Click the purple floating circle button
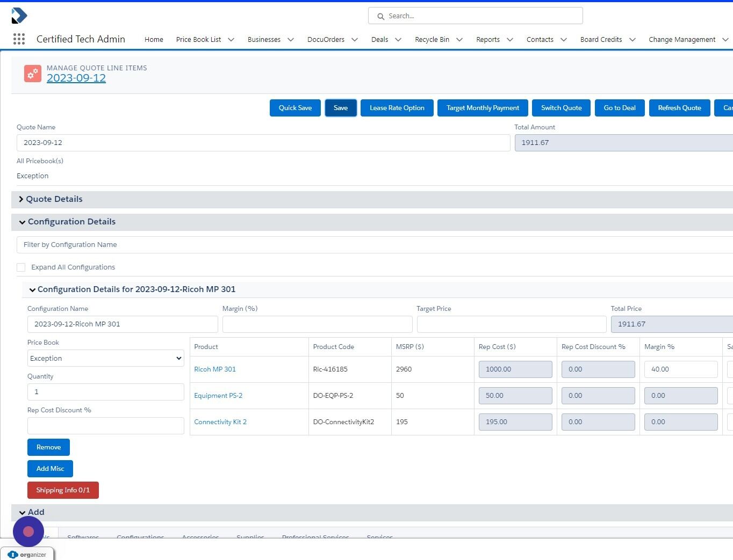This screenshot has width=733, height=560. pos(28,531)
